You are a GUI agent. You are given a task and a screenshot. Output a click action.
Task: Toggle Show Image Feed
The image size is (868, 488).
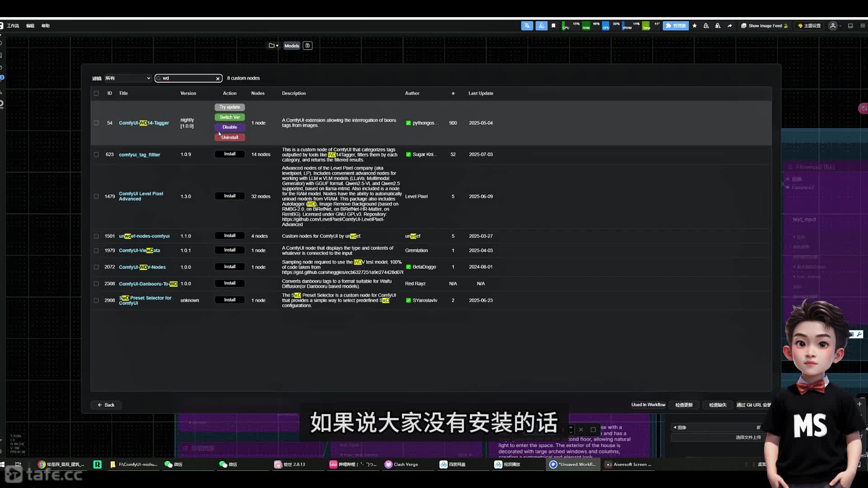click(764, 26)
